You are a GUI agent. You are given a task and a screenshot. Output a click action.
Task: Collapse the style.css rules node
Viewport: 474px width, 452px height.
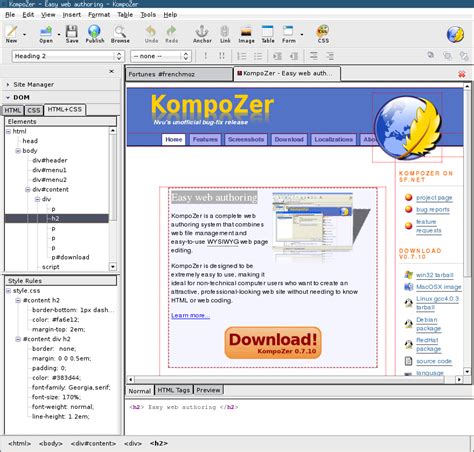(x=9, y=291)
